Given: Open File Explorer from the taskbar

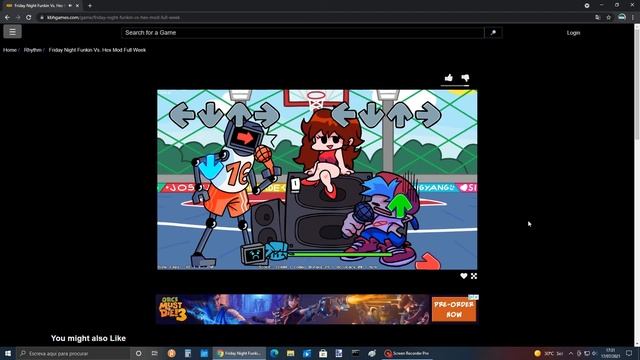Looking at the screenshot, I should (291, 353).
